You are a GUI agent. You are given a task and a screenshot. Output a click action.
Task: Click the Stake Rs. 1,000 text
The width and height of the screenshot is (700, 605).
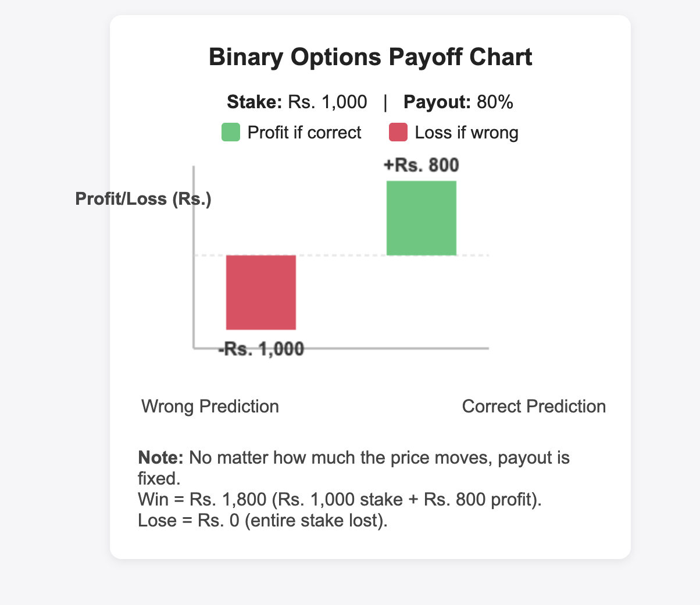297,102
